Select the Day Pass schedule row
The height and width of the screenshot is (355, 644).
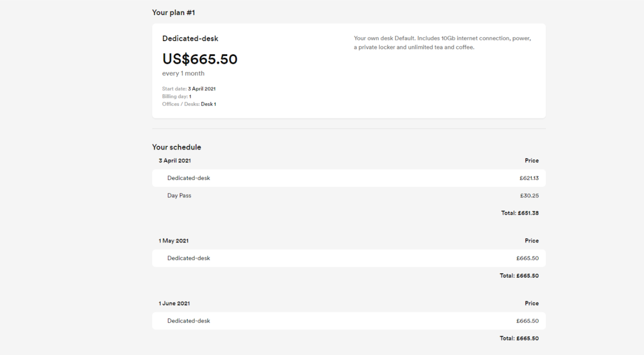coord(349,196)
